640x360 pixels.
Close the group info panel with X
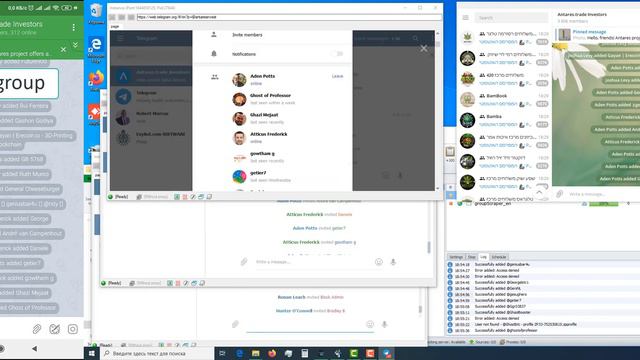[x=424, y=49]
